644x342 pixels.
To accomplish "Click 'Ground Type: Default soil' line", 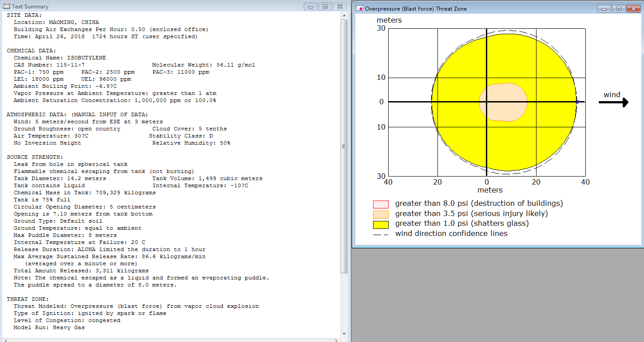I will click(x=58, y=221).
